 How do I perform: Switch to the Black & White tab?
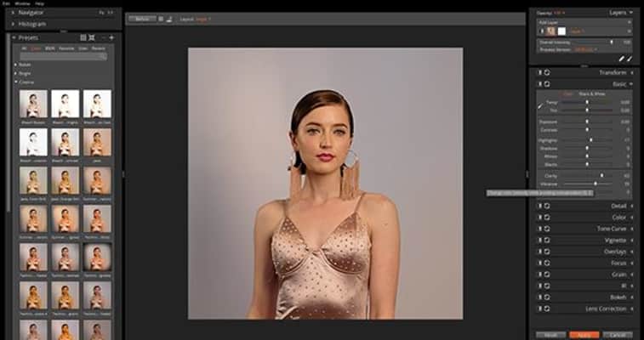coord(591,93)
